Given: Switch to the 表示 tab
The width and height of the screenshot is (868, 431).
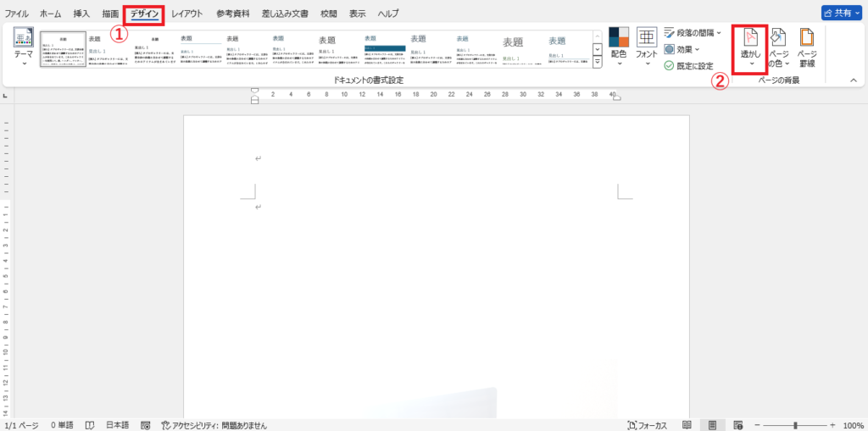Looking at the screenshot, I should point(357,14).
